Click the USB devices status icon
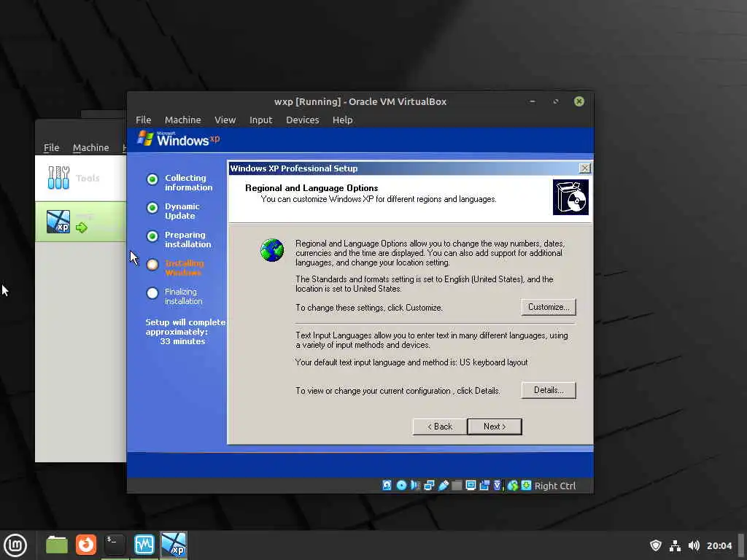Screen dimensions: 747x560 (444, 485)
